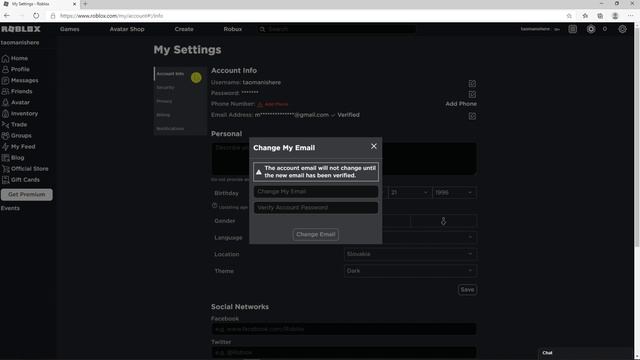640x360 pixels.
Task: Click the Change My Email input field
Action: click(x=316, y=191)
